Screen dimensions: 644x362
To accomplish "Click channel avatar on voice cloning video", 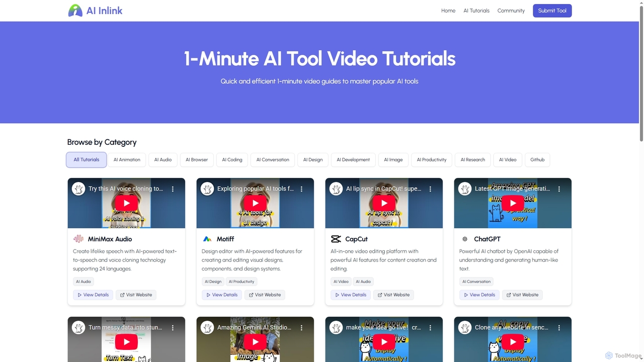I will click(78, 189).
